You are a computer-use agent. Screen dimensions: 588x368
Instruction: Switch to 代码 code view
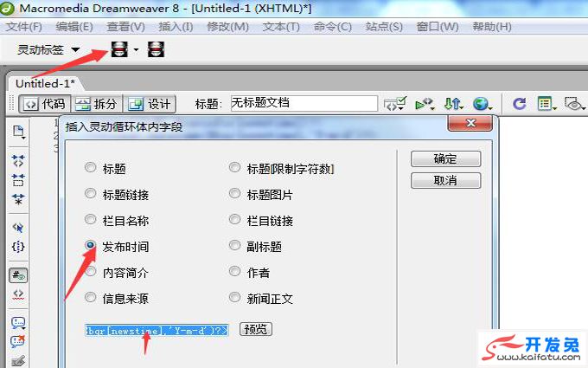tap(44, 104)
